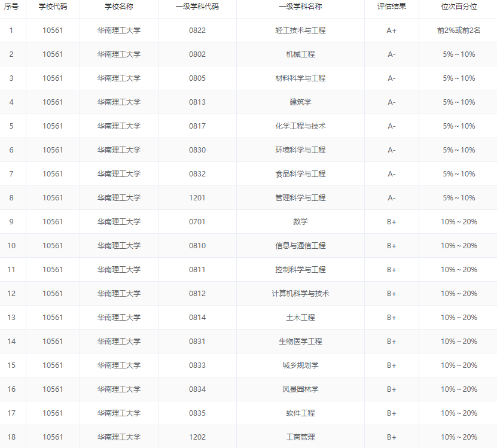Select the 计算机科学与技术 subject cell
497x448 pixels.
tap(300, 294)
